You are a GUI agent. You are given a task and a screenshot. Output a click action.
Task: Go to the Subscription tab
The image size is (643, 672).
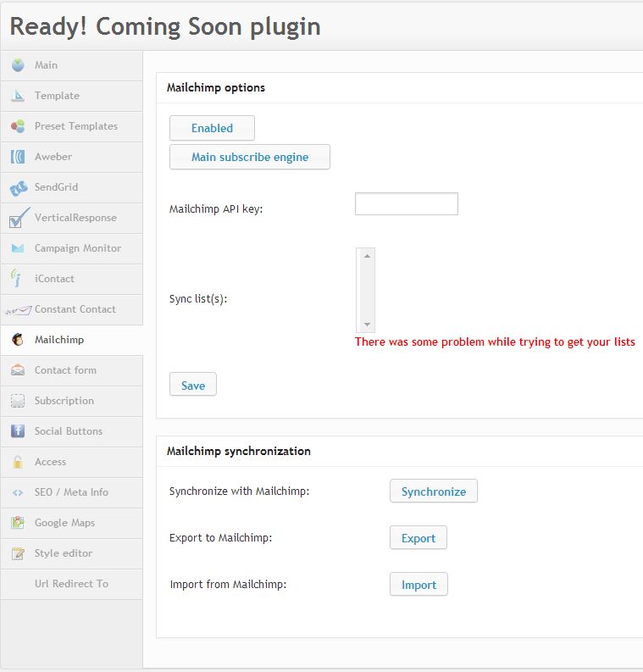point(71,401)
